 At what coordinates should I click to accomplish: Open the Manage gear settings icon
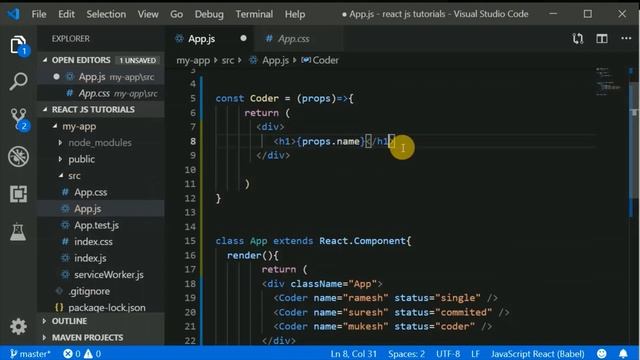(x=18, y=327)
